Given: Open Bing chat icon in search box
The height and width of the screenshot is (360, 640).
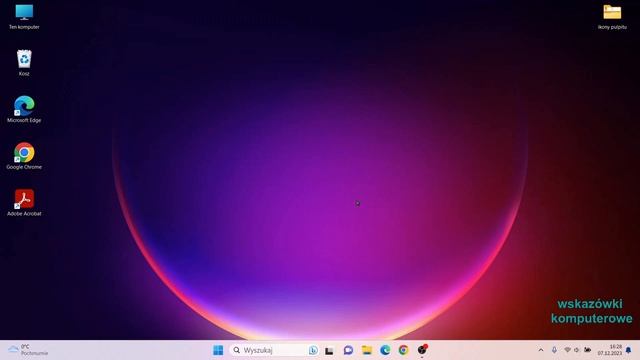Looking at the screenshot, I should coord(313,350).
